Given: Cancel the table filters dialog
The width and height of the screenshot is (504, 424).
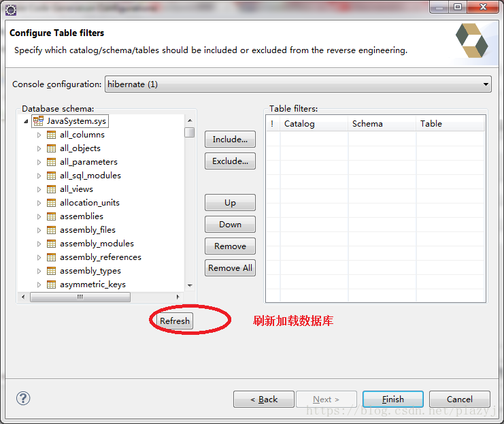Looking at the screenshot, I should tap(460, 399).
